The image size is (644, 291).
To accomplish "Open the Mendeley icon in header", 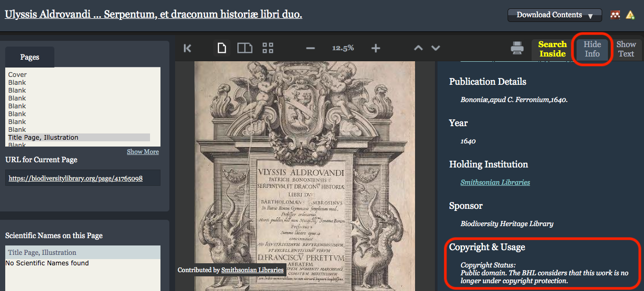I will (x=615, y=15).
